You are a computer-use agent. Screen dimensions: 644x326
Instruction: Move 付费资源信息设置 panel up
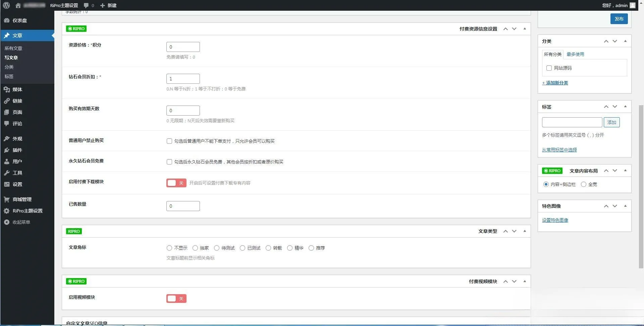[505, 29]
